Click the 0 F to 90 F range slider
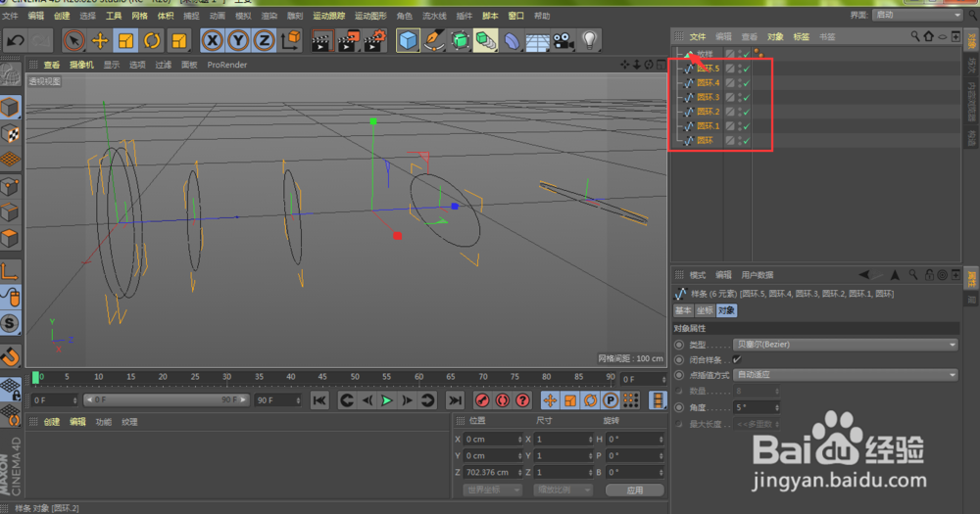The image size is (980, 514). coord(167,399)
